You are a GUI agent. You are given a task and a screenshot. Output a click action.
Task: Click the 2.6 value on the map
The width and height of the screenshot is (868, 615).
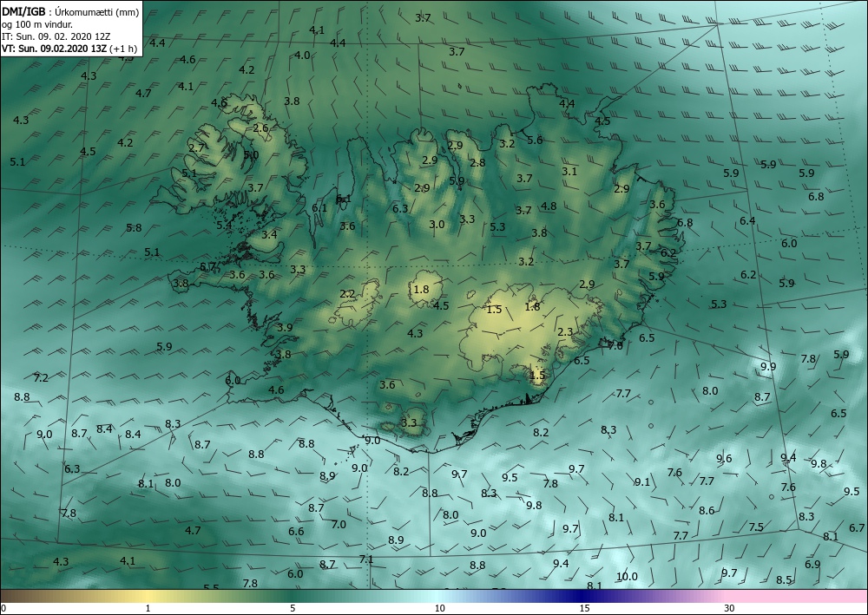(x=260, y=128)
